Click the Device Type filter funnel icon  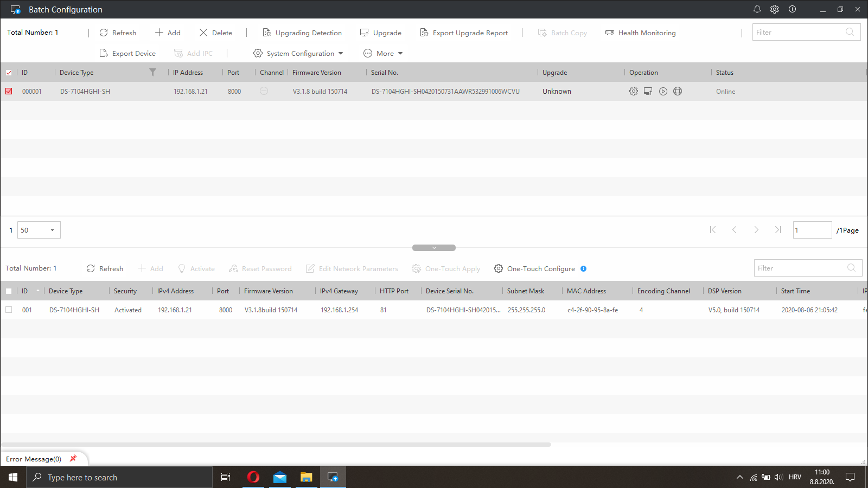click(x=152, y=72)
